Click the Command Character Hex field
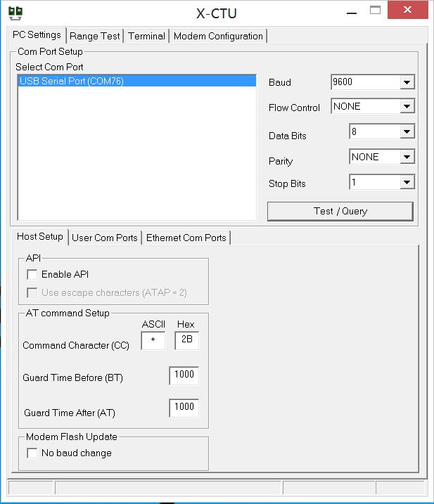This screenshot has width=434, height=504. [186, 340]
